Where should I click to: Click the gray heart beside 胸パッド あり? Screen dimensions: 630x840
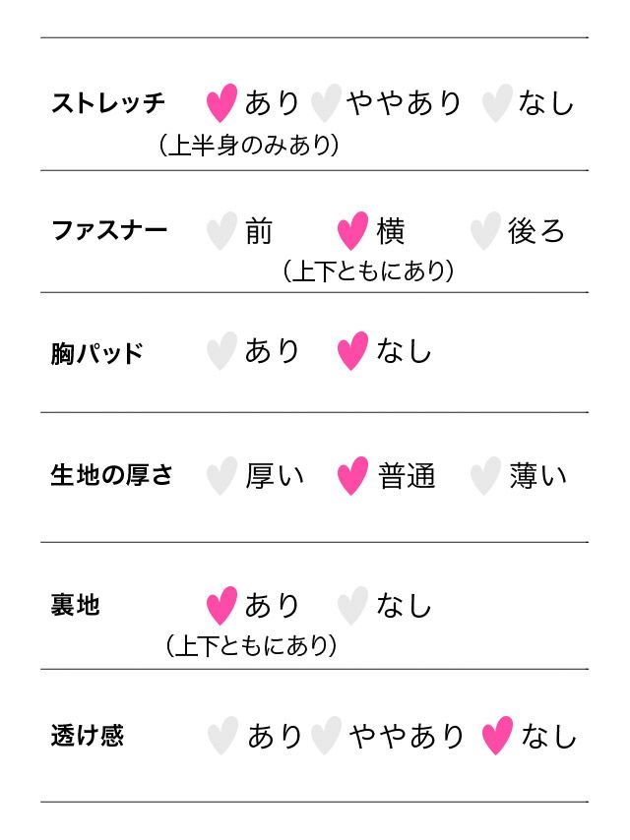click(x=222, y=351)
